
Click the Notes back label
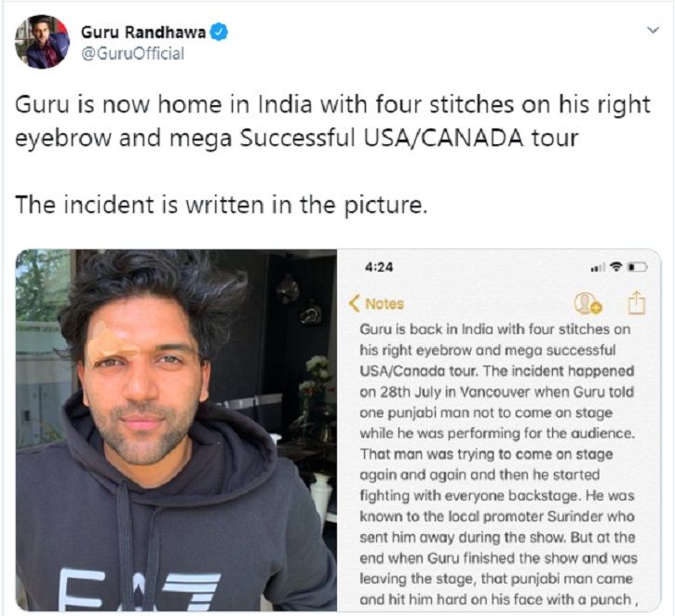(x=385, y=303)
